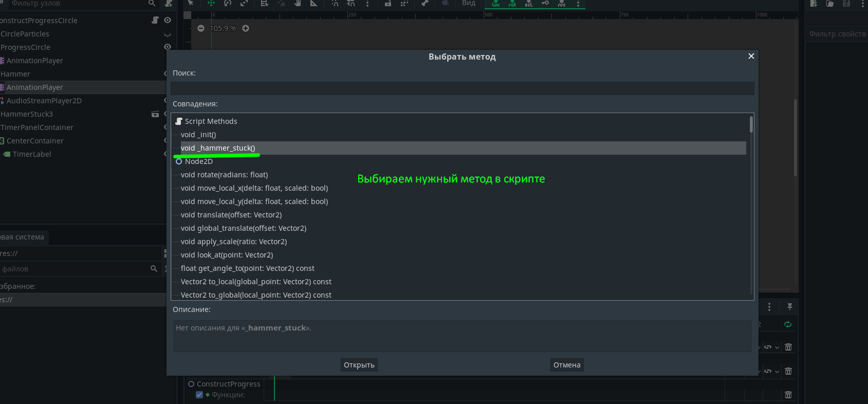Screen dimensions: 868x404
Task: Zoom out with the minus button
Action: pos(201,28)
